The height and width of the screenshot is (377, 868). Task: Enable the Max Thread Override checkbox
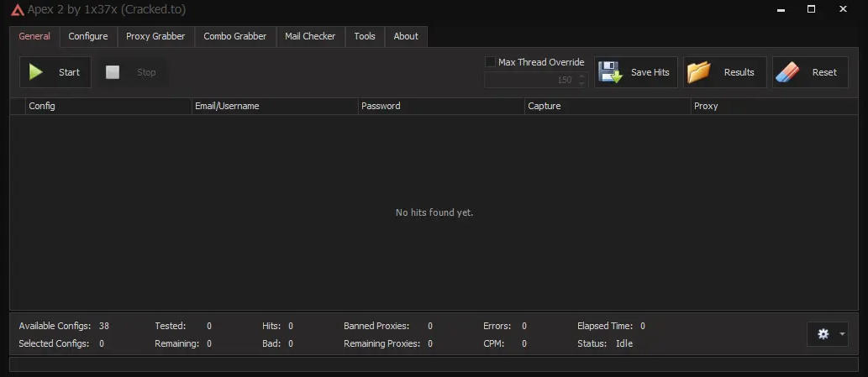490,62
